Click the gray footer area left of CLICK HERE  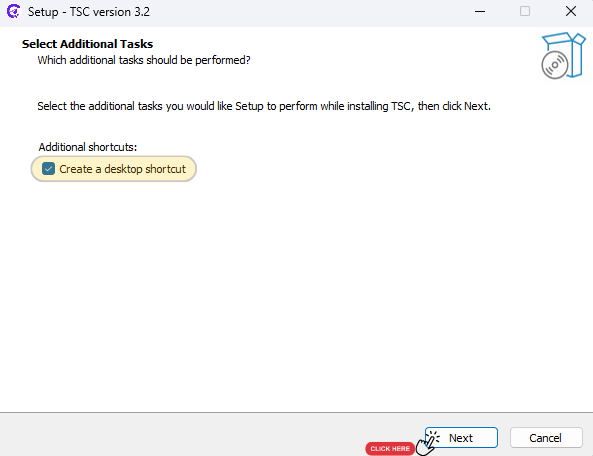[x=182, y=435]
